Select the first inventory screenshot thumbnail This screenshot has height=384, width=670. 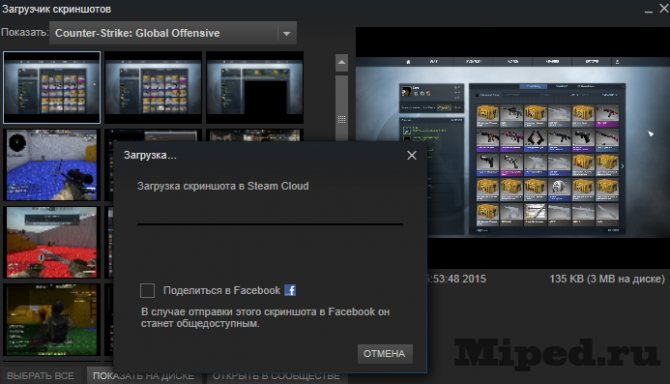pos(52,87)
